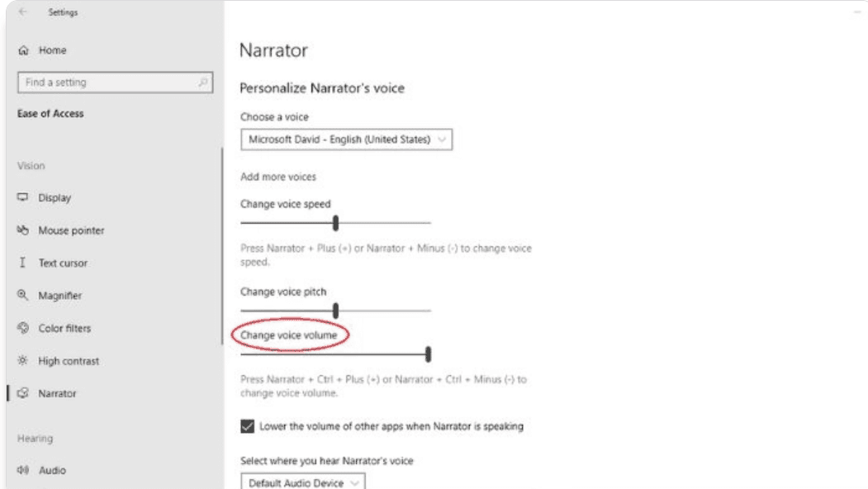Click the High contrast sun icon
The image size is (868, 489).
(x=22, y=360)
